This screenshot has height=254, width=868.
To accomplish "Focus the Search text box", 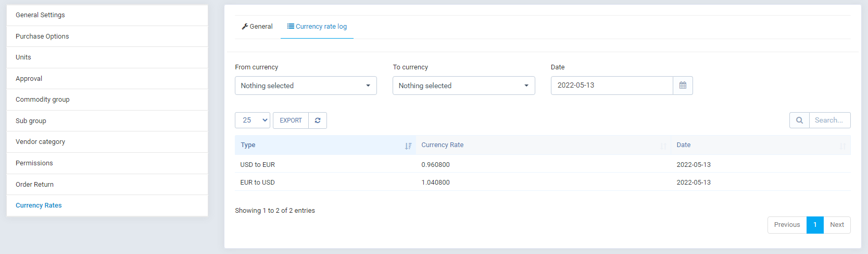I will pos(829,120).
